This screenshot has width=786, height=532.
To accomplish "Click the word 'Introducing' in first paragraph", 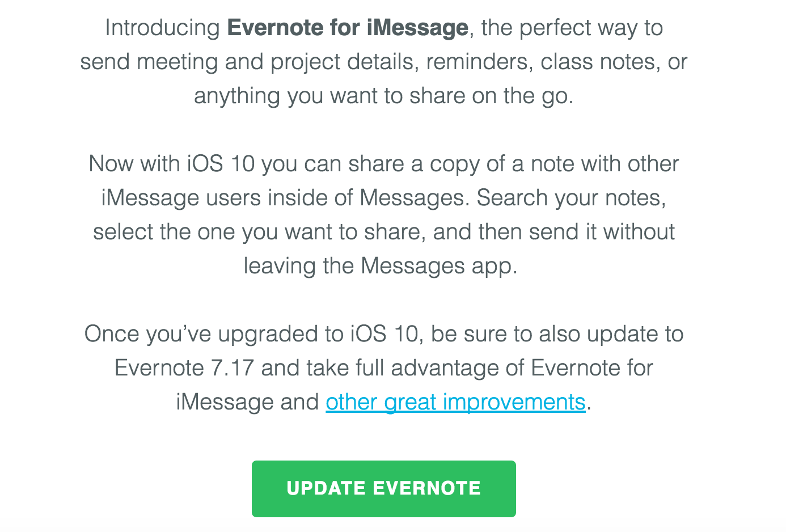I will 163,28.
